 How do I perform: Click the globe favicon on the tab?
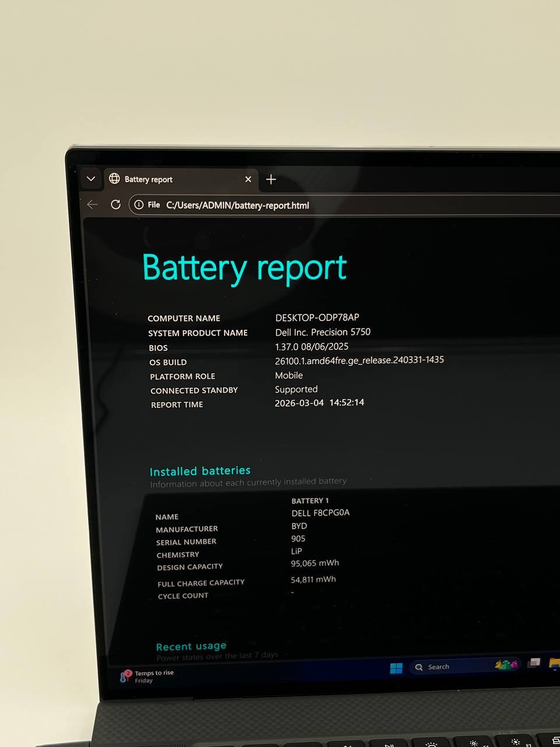114,179
